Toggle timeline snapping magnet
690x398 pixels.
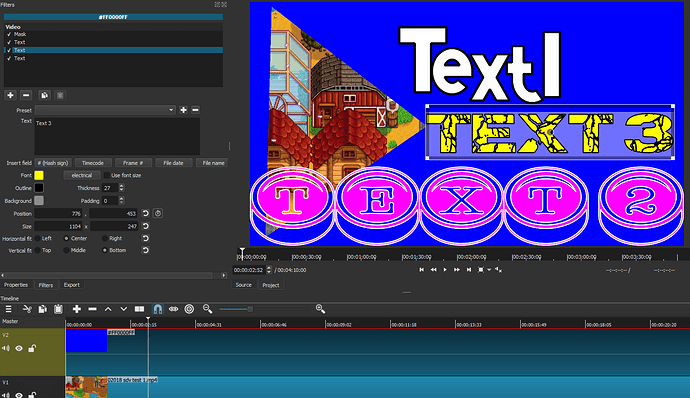(x=158, y=309)
